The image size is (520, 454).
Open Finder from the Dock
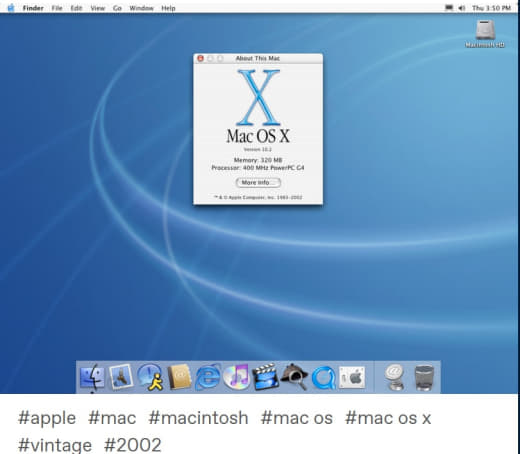(x=92, y=377)
